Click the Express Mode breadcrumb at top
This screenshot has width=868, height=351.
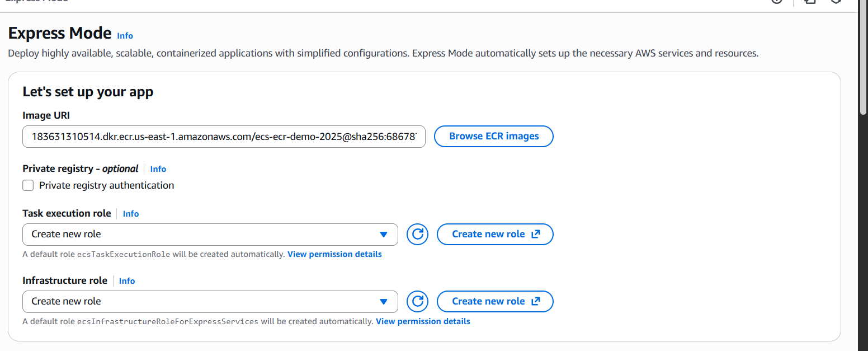tap(36, 2)
